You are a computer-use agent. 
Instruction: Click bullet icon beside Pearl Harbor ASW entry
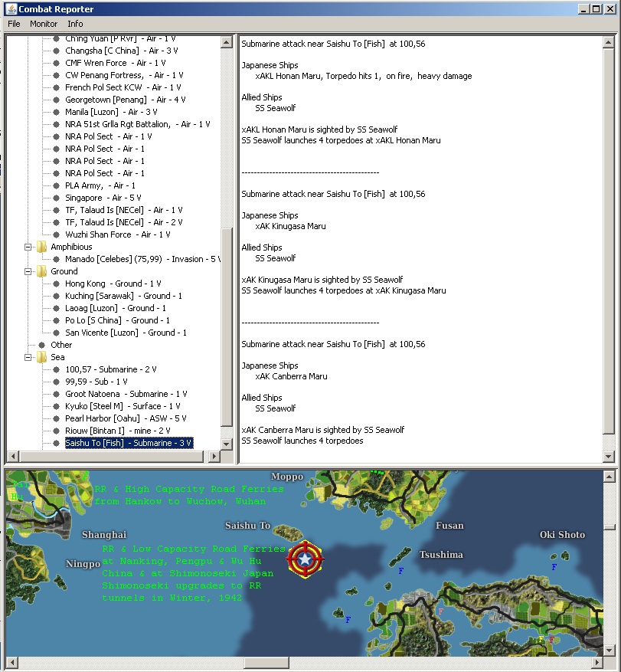(56, 418)
